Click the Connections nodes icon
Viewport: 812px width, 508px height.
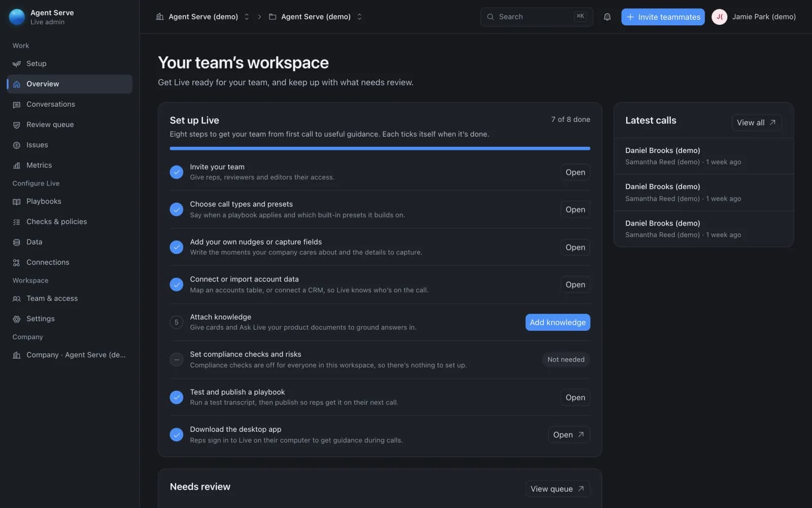(17, 262)
